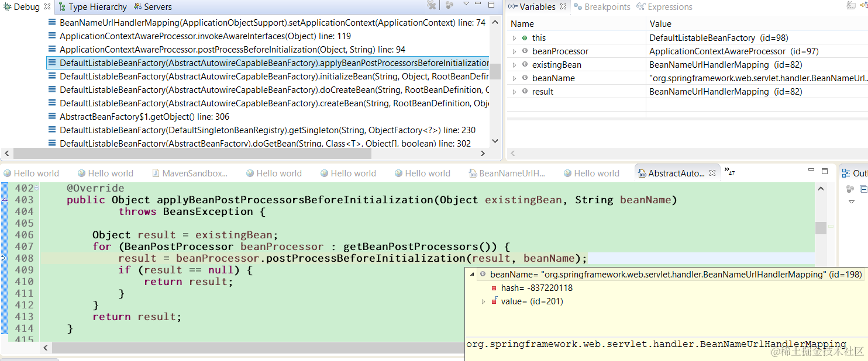The width and height of the screenshot is (868, 361).
Task: Click Debug stack scrollbar down arrow
Action: [495, 141]
